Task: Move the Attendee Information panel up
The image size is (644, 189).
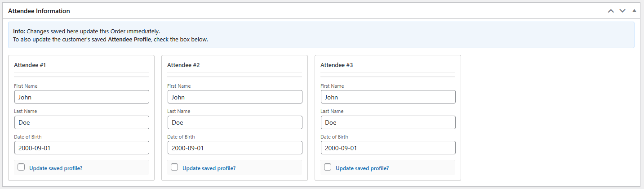Action: pos(610,11)
